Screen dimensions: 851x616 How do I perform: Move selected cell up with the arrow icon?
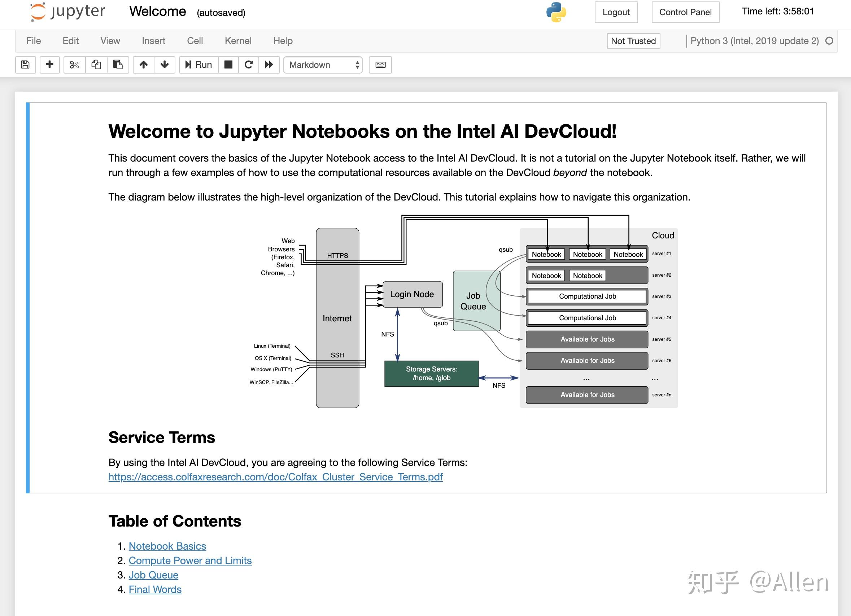point(143,65)
